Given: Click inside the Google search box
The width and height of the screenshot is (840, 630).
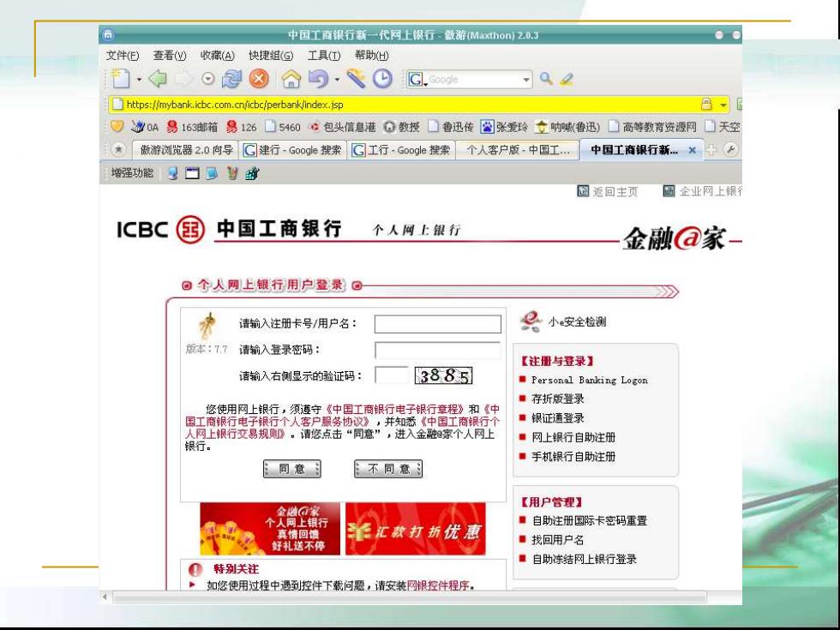Looking at the screenshot, I should click(x=474, y=80).
